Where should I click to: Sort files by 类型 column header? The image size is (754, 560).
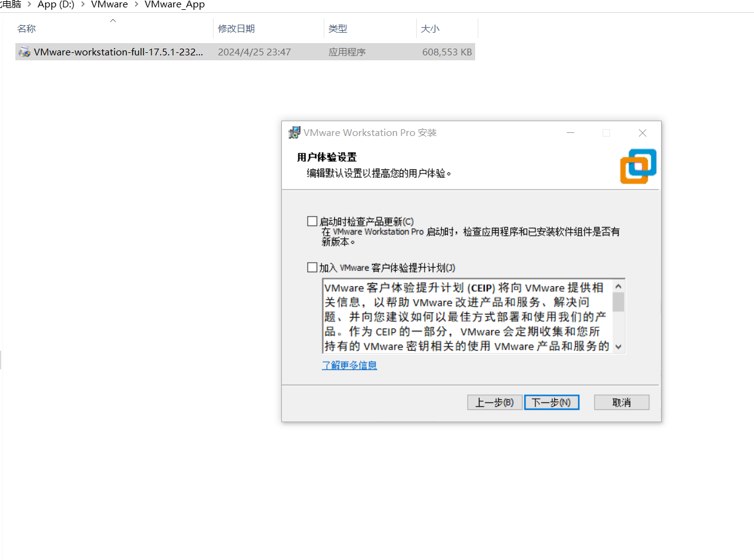[371, 28]
